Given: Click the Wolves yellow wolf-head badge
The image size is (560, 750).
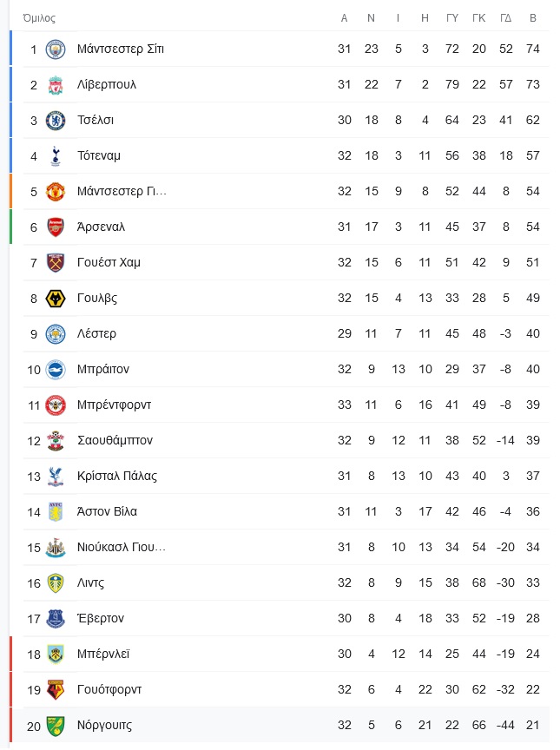Looking at the screenshot, I should (56, 299).
